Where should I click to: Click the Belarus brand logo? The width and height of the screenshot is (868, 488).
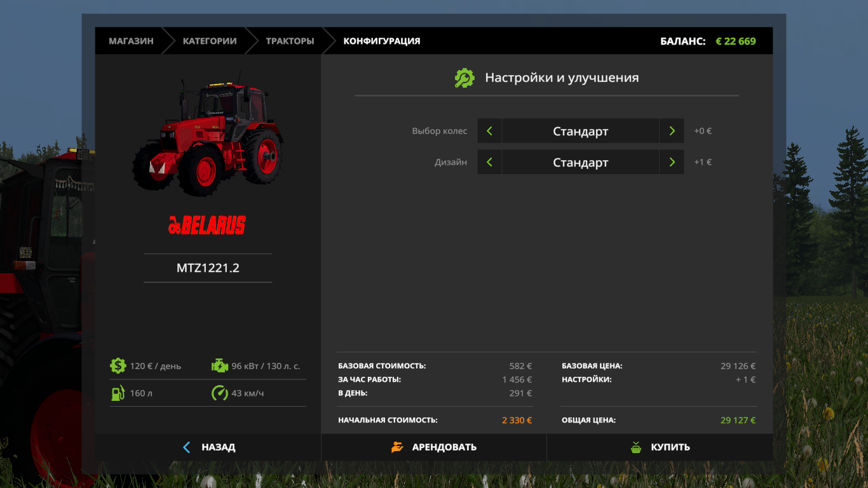pos(207,225)
